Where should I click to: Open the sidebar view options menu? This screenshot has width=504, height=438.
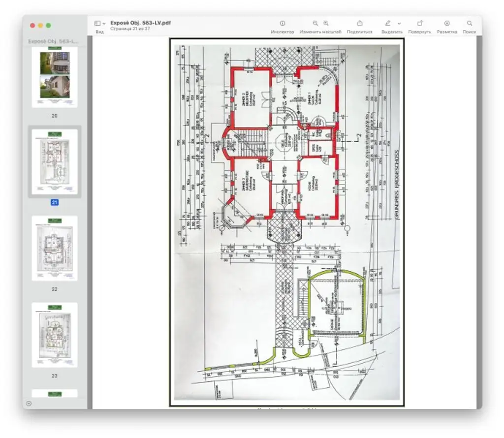tap(96, 23)
